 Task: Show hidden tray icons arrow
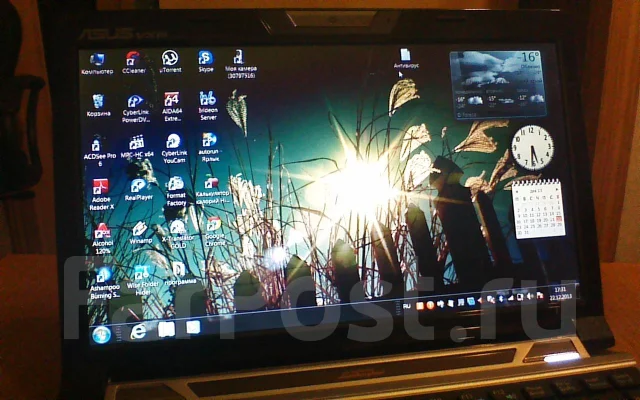[480, 300]
